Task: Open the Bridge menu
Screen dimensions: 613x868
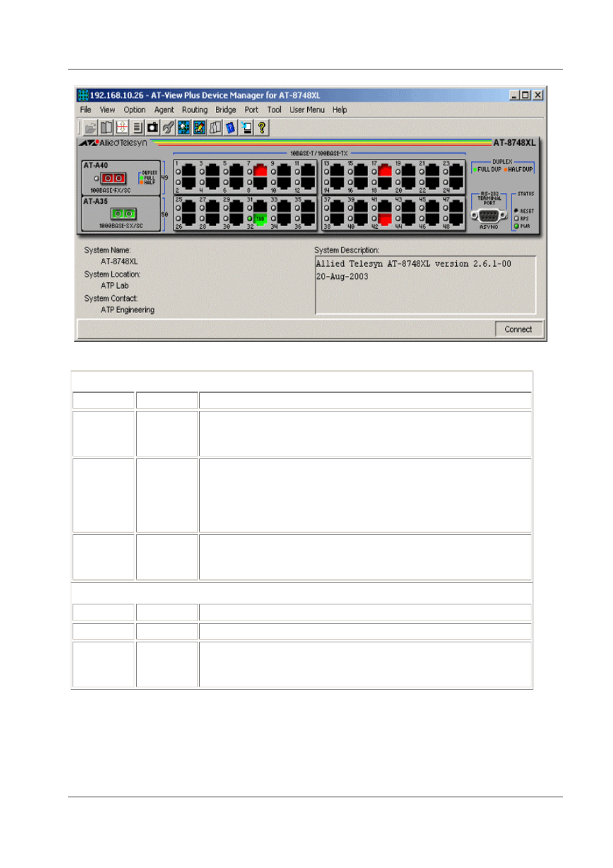Action: pyautogui.click(x=226, y=110)
